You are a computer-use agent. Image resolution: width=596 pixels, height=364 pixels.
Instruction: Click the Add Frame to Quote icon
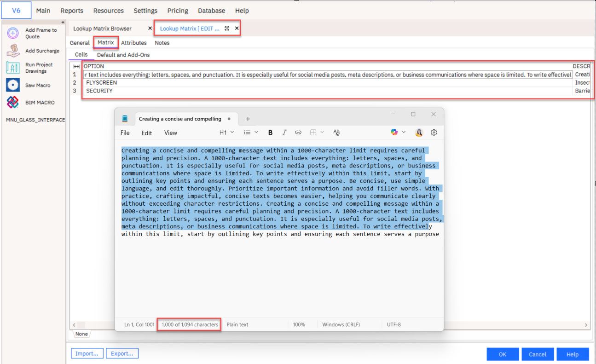(x=13, y=33)
